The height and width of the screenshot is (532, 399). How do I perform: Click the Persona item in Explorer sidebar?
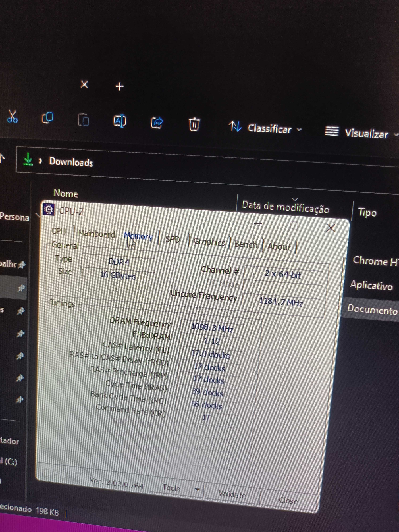point(14,217)
